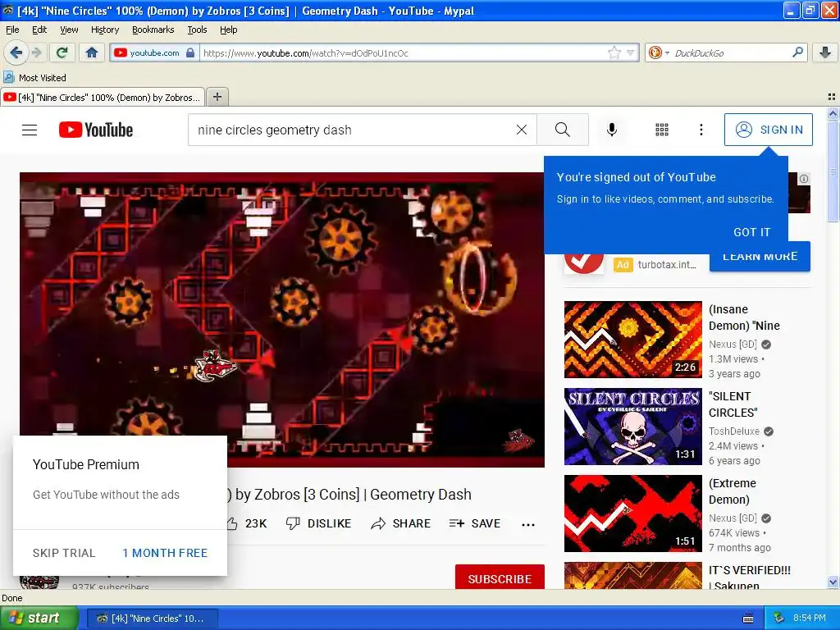The height and width of the screenshot is (630, 840).
Task: Click the page scrollbar up arrow
Action: click(833, 113)
